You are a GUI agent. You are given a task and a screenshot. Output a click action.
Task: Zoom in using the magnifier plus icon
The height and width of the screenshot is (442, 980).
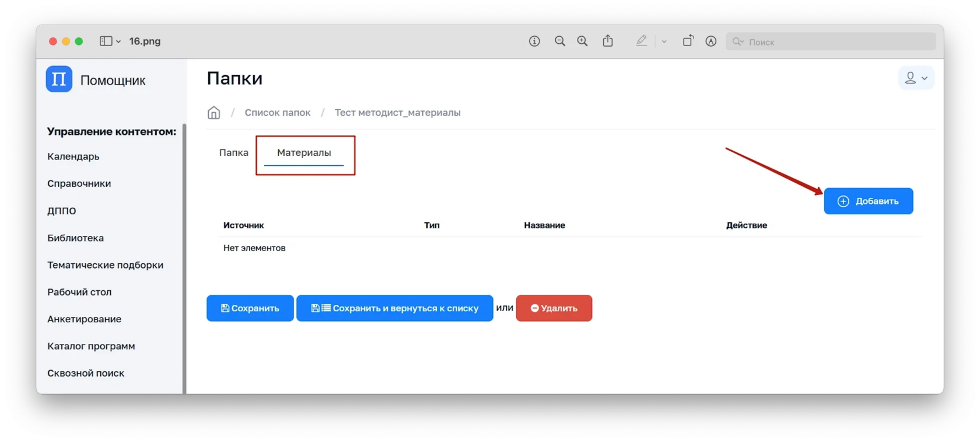[582, 41]
